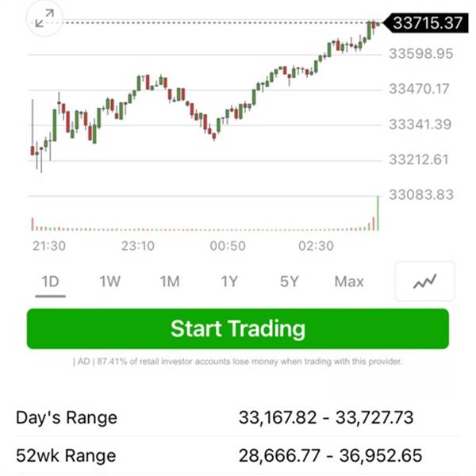Show the Max time range
Image resolution: width=476 pixels, height=476 pixels.
pos(349,282)
